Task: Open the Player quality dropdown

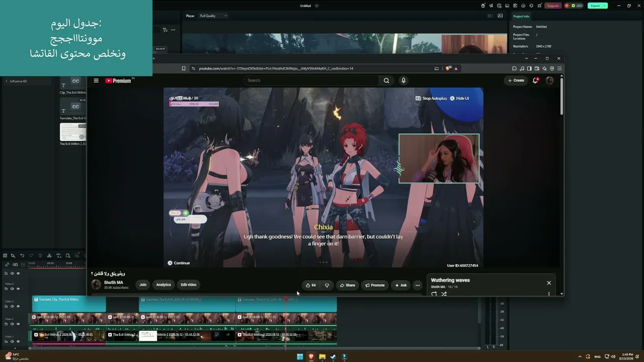Action: click(213, 16)
